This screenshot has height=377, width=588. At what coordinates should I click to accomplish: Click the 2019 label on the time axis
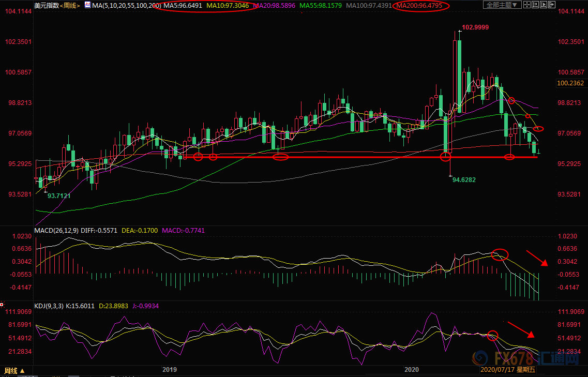(x=170, y=370)
